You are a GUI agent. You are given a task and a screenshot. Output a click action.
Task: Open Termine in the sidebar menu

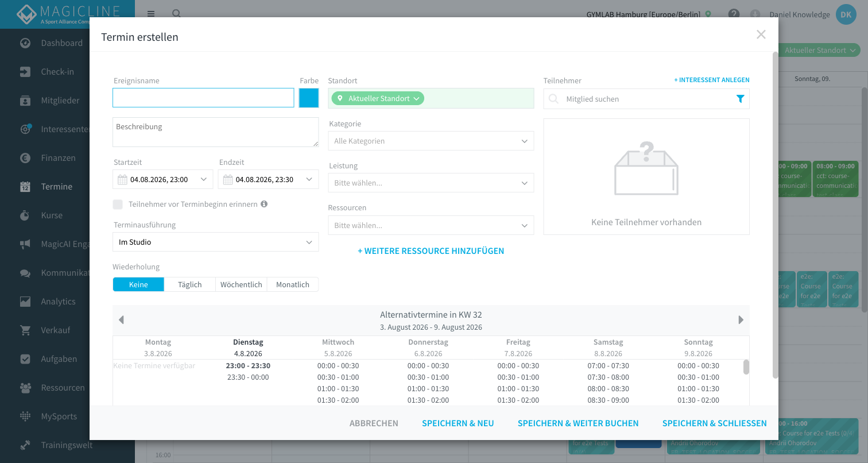[57, 187]
